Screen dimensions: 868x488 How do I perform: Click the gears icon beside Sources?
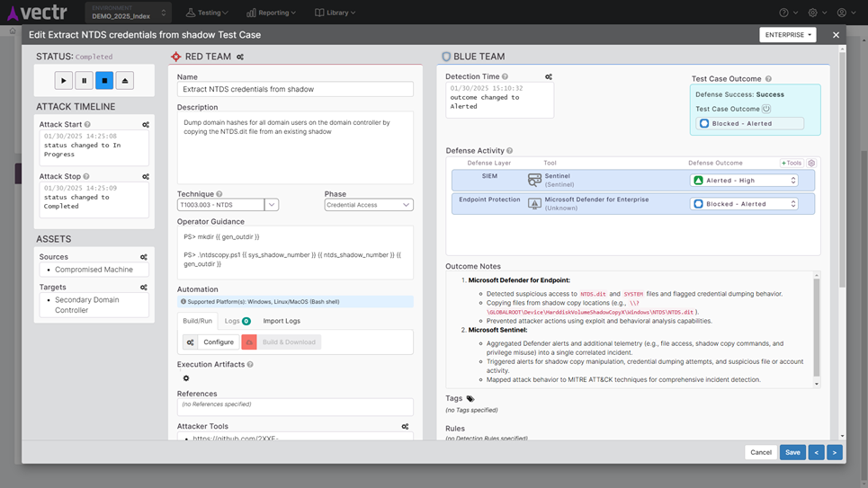[x=144, y=257]
